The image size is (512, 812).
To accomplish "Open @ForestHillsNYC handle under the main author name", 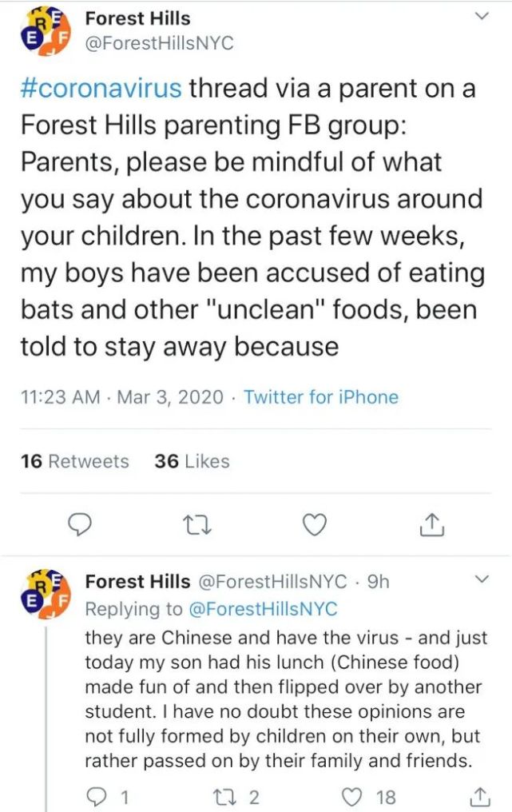I will (159, 43).
